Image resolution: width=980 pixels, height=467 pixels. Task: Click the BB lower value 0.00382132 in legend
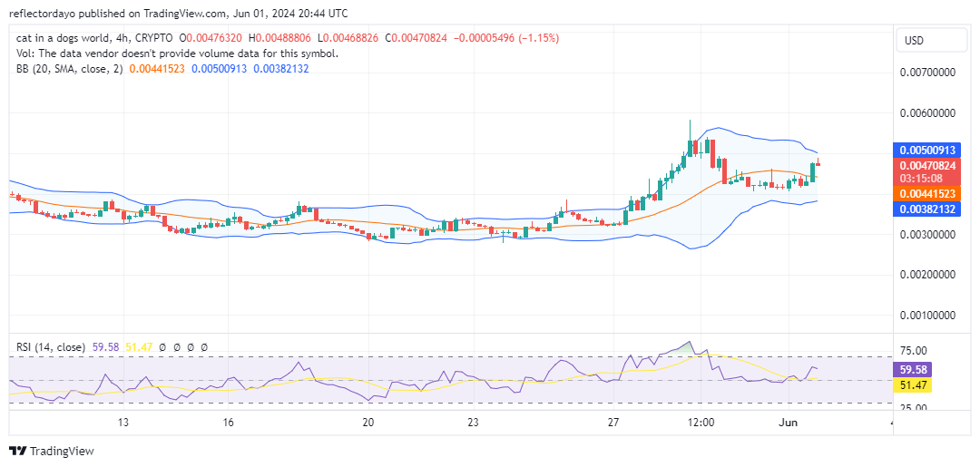[x=279, y=69]
